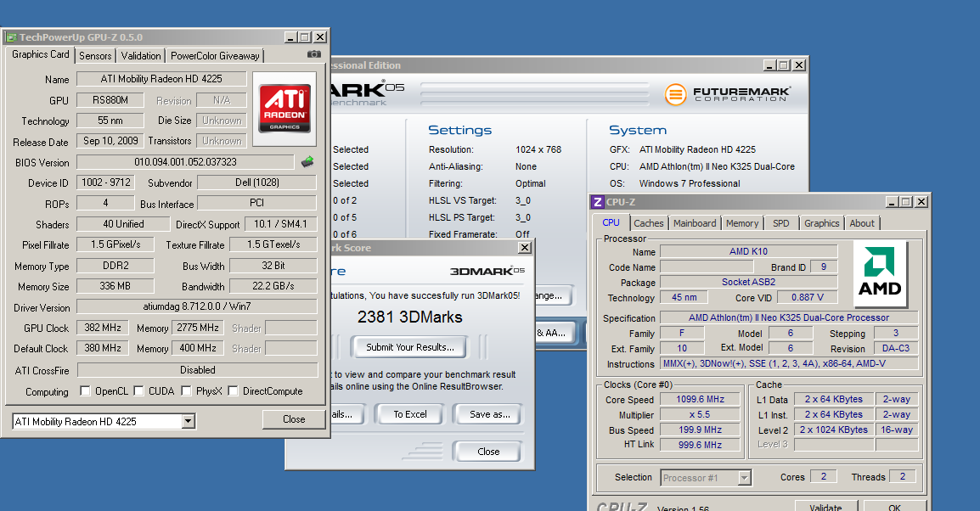The height and width of the screenshot is (511, 980).
Task: Click the AMD logo in CPU-Z
Action: click(880, 273)
